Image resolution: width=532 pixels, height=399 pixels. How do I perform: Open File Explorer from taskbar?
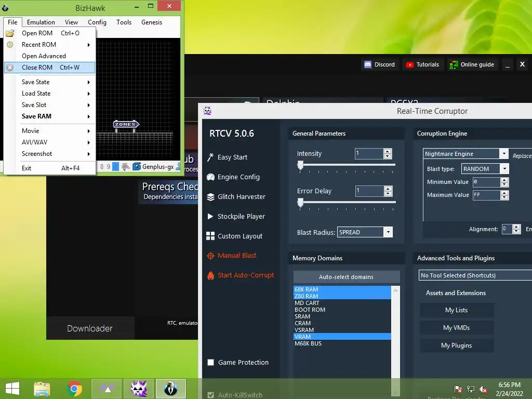tap(42, 389)
